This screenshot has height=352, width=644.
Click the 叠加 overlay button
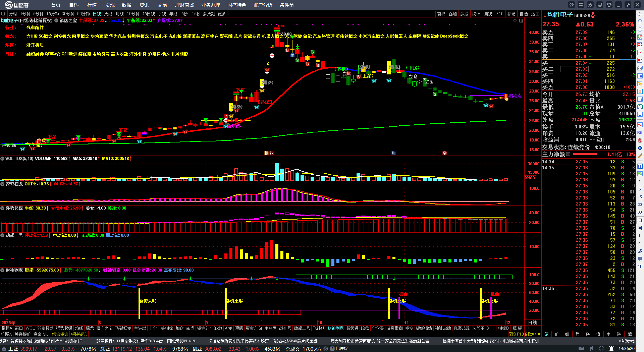(453, 14)
